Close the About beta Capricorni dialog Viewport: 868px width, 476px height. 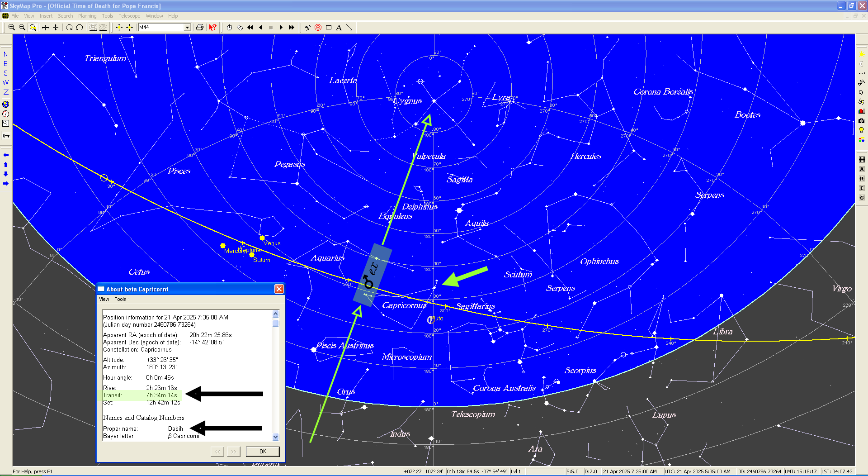(x=279, y=289)
